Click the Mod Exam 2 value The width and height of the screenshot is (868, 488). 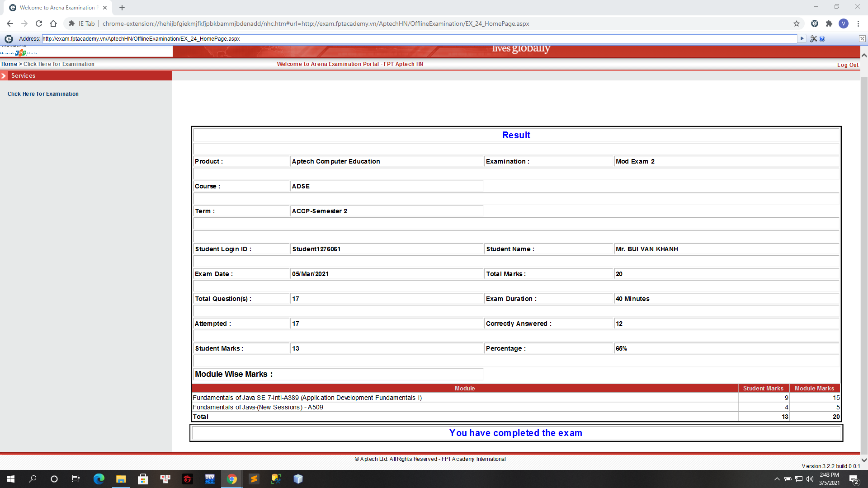(x=635, y=161)
